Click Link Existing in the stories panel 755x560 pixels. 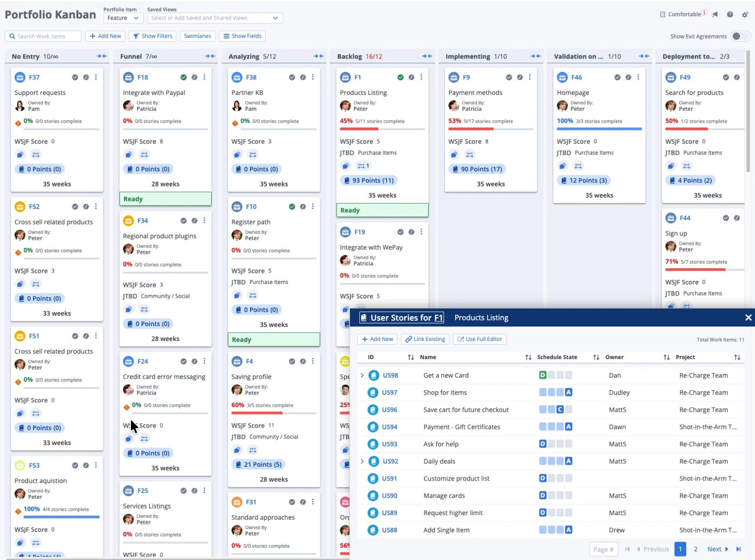click(425, 339)
